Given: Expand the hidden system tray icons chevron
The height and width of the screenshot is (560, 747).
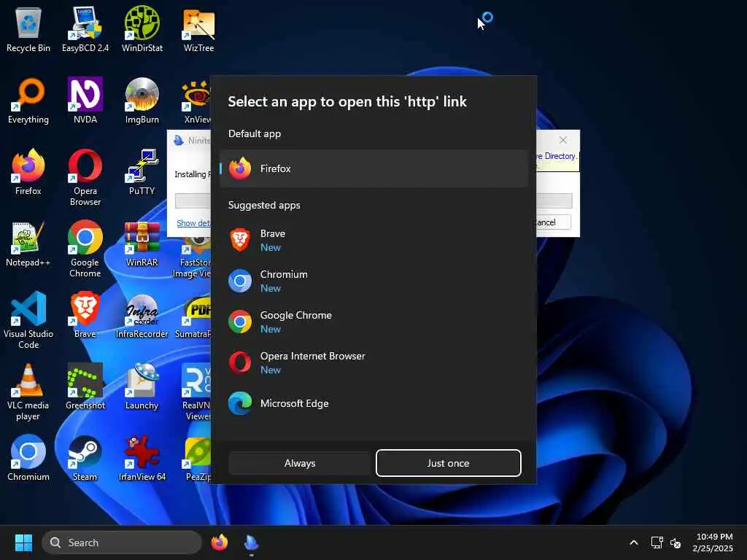Looking at the screenshot, I should click(x=634, y=542).
